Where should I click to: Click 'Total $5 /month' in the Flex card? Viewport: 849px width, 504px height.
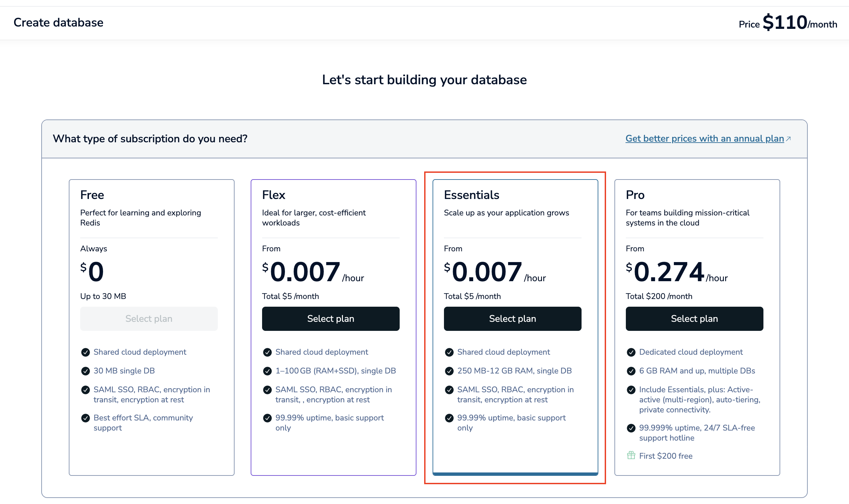click(x=290, y=296)
